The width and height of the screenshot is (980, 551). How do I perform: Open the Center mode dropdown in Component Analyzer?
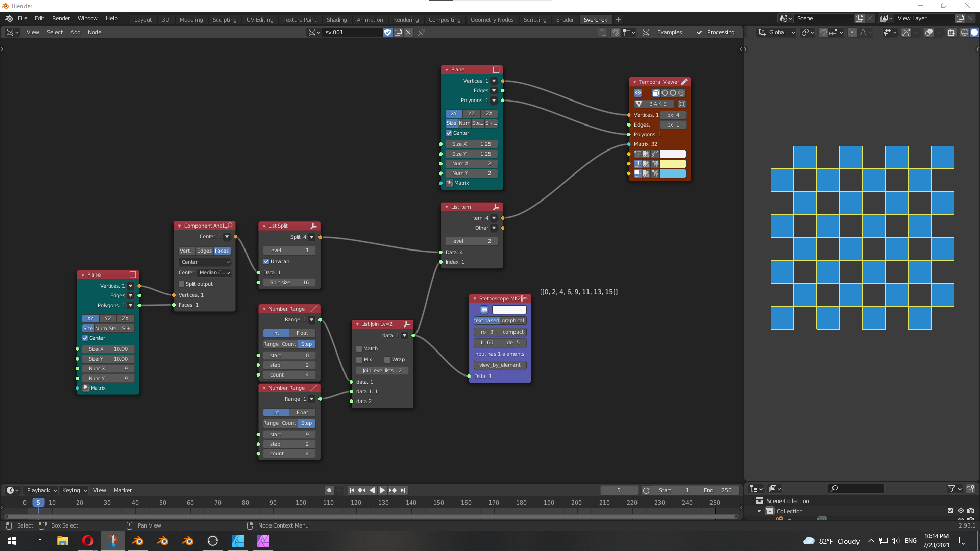pyautogui.click(x=205, y=262)
